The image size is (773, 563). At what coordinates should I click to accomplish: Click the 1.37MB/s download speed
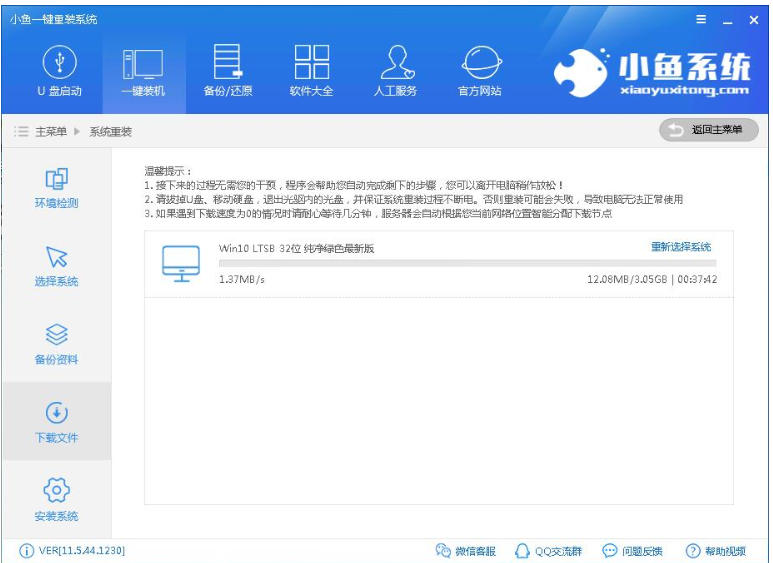tap(242, 280)
